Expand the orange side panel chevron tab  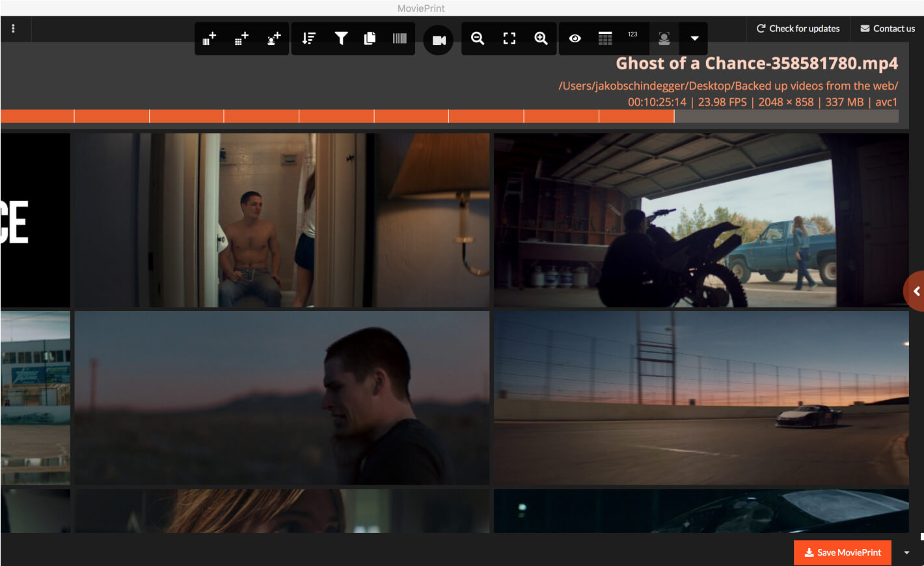pyautogui.click(x=915, y=291)
